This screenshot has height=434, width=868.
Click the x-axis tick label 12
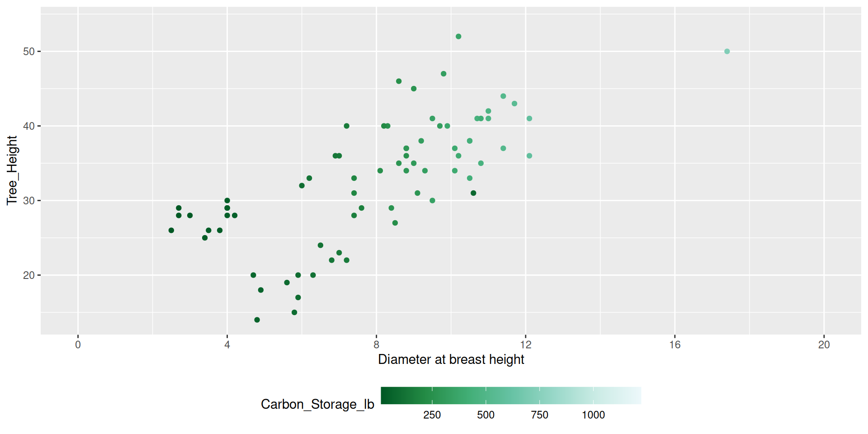pos(525,345)
